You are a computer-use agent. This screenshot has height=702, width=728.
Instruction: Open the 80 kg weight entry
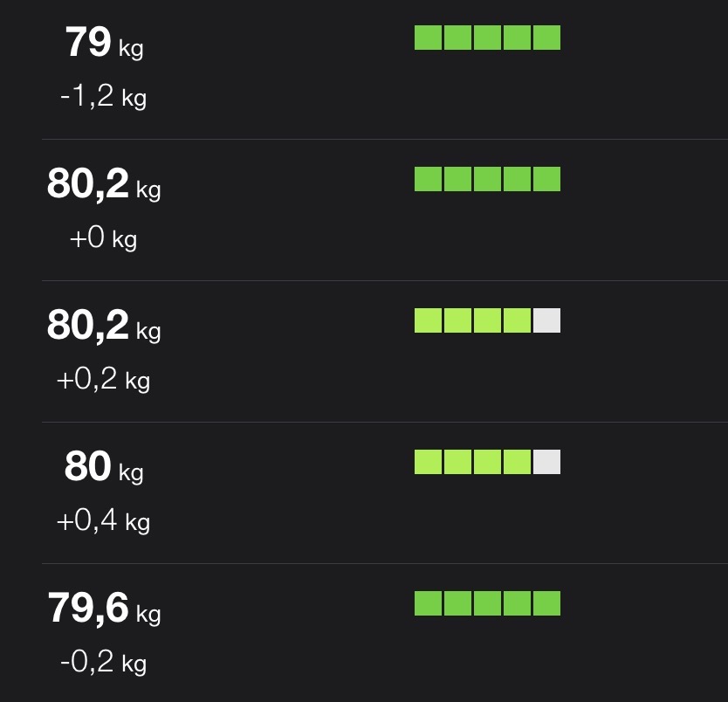[103, 467]
